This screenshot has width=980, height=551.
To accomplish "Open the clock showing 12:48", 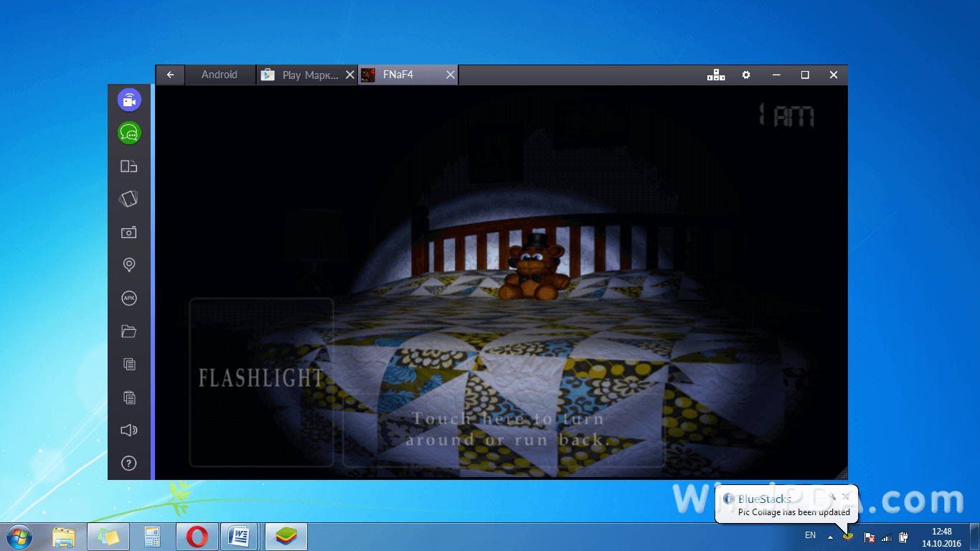I will (941, 537).
